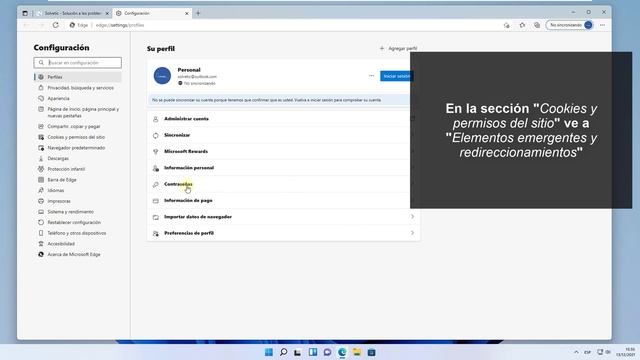Click the sync icon beside Sincronizar
This screenshot has width=640, height=360.
coord(156,136)
